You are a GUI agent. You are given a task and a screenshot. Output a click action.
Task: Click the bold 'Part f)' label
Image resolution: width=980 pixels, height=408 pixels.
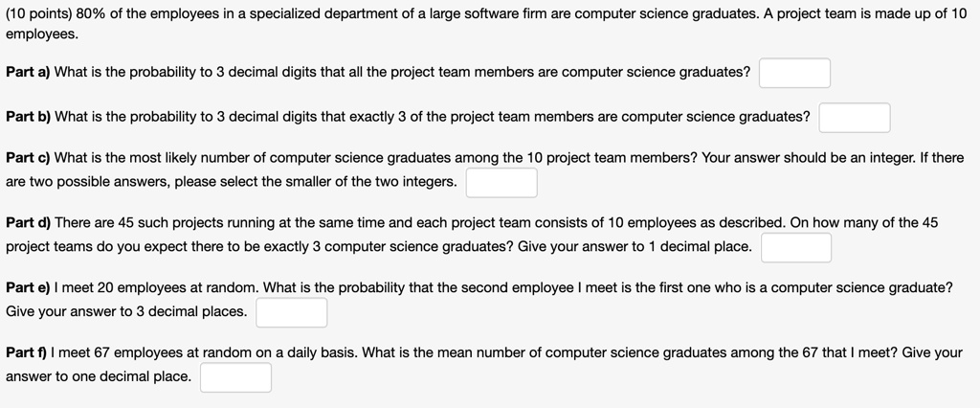[26, 353]
